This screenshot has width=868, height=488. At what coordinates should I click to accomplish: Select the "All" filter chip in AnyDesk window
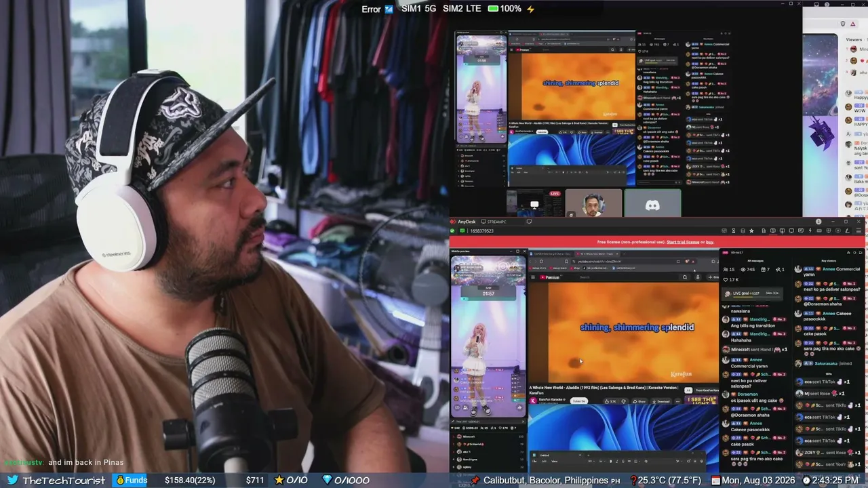click(689, 390)
